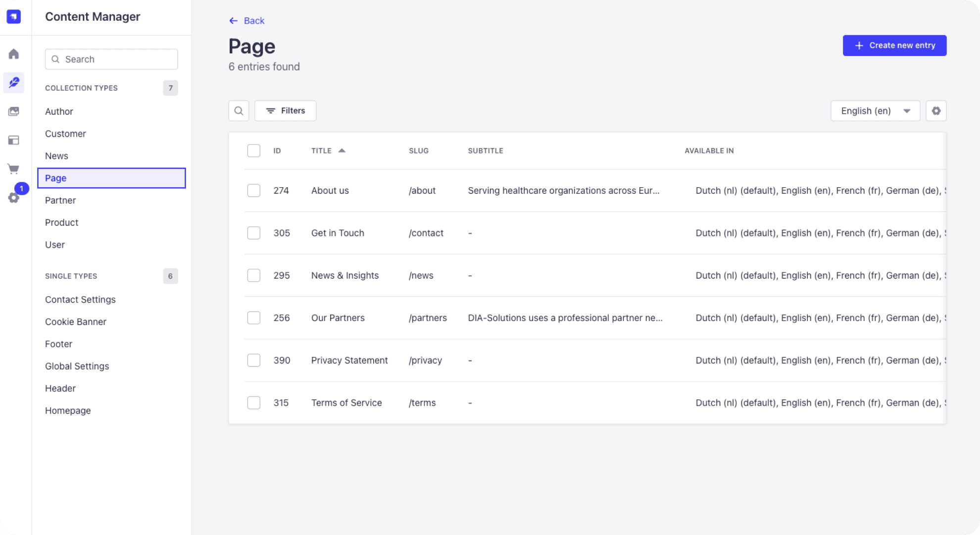Open the Media Library icon
980x535 pixels.
(13, 111)
